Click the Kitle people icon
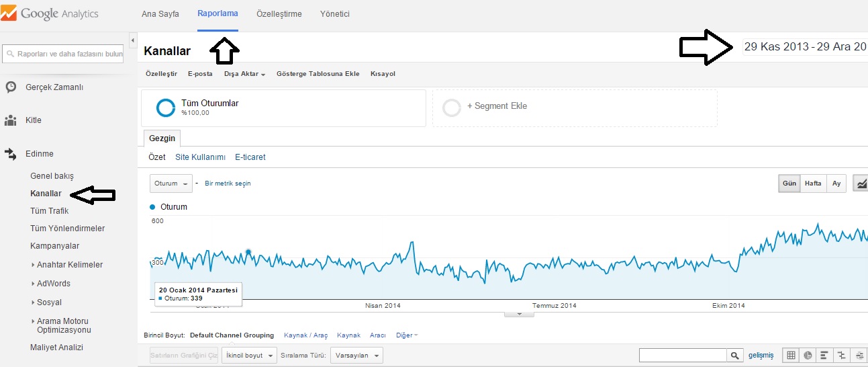 [x=11, y=120]
